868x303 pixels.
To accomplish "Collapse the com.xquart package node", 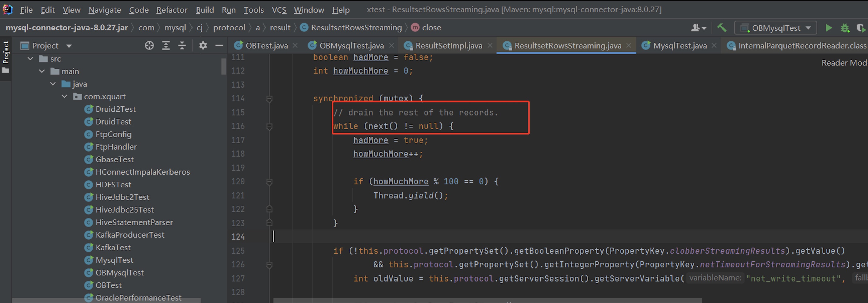I will (64, 96).
